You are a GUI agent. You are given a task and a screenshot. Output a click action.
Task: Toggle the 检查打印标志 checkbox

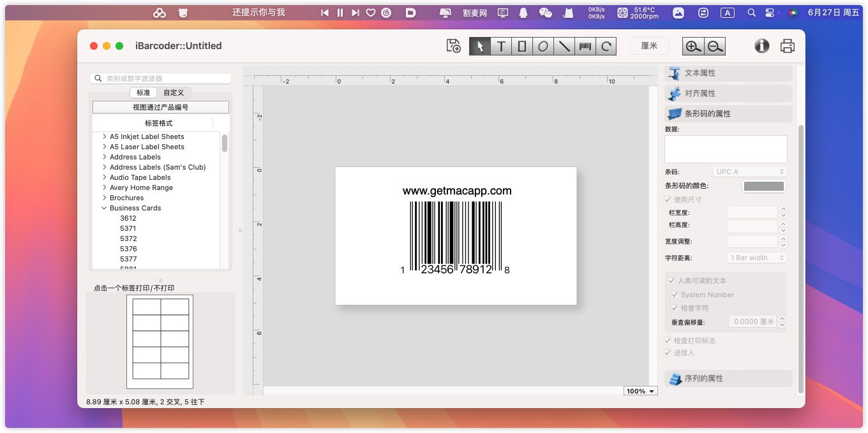(x=668, y=341)
